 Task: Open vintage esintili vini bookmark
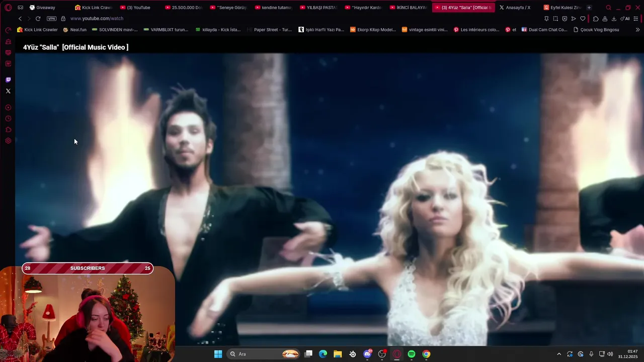point(425,30)
